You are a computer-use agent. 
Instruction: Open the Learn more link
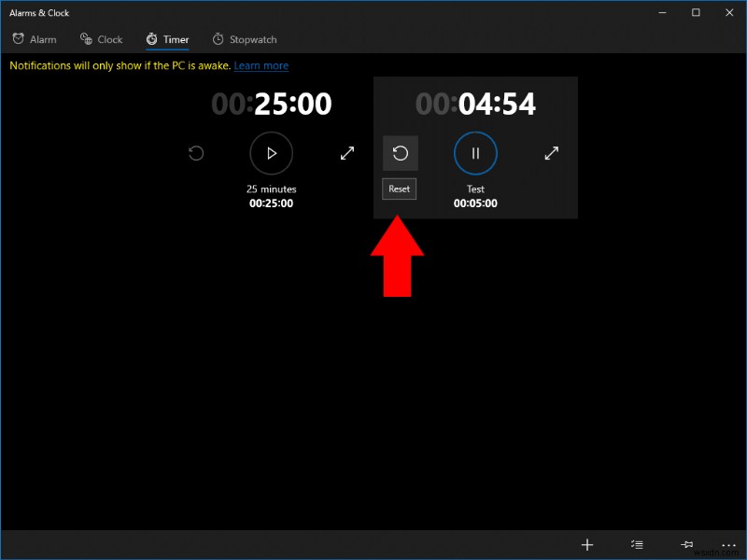coord(261,65)
